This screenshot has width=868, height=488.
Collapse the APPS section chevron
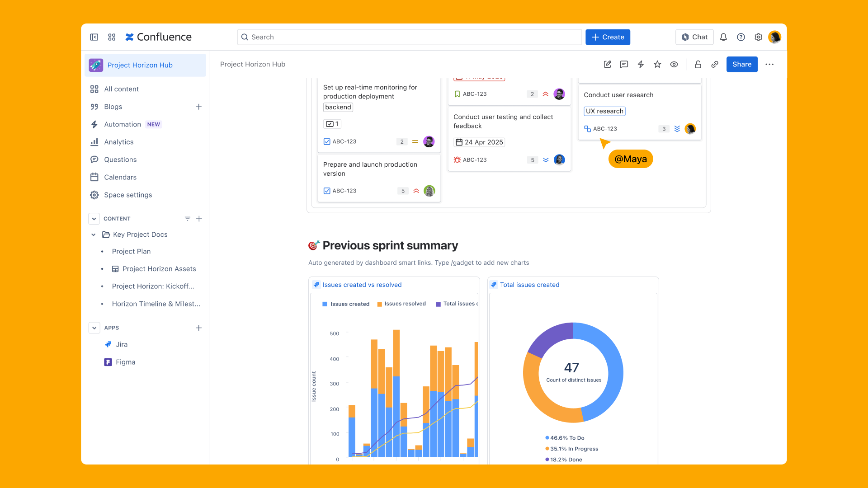coord(94,328)
